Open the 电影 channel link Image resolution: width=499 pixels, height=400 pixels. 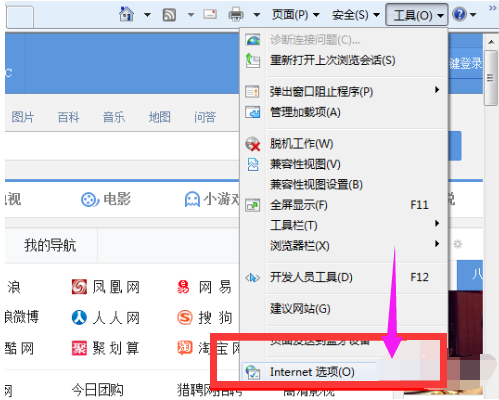(117, 199)
